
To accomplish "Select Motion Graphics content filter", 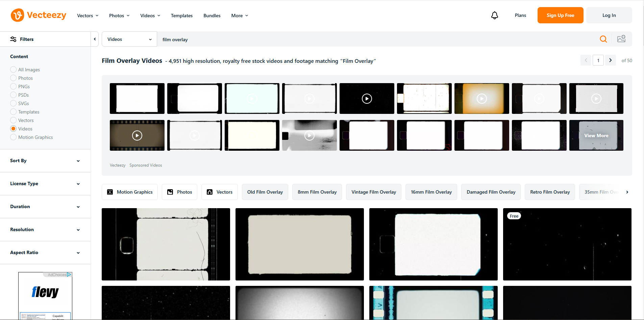I will pos(14,137).
